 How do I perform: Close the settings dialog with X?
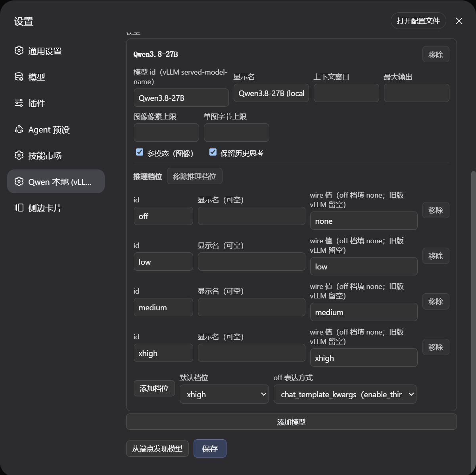tap(459, 21)
